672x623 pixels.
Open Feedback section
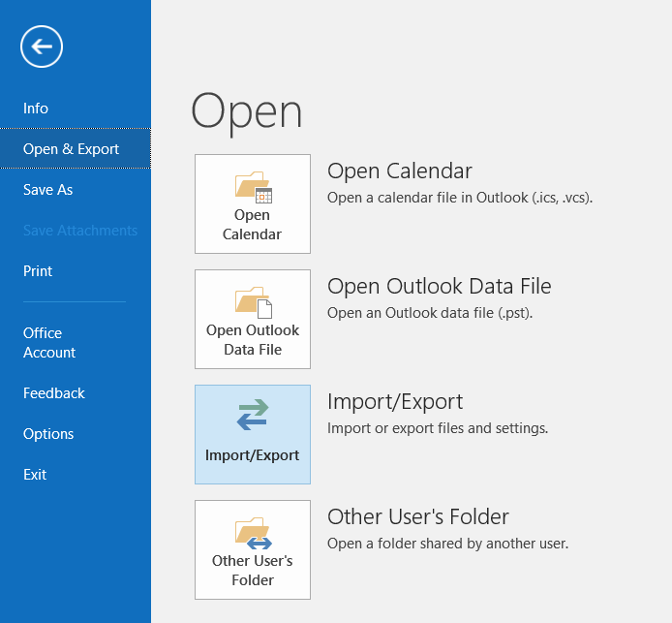click(54, 393)
